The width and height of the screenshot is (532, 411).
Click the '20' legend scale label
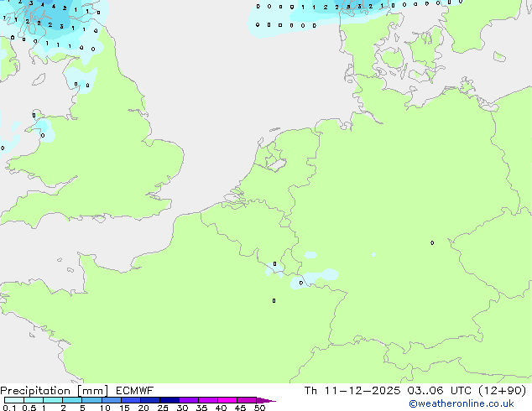pyautogui.click(x=143, y=408)
